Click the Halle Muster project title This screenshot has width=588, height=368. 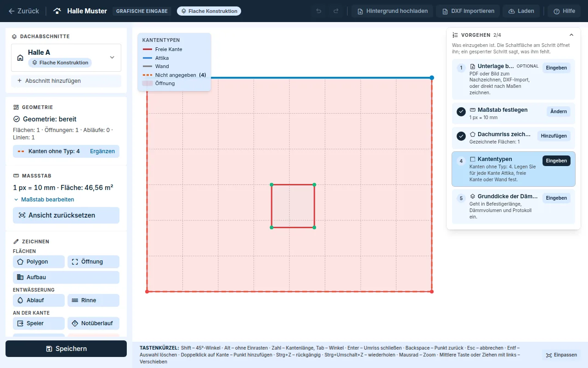87,11
